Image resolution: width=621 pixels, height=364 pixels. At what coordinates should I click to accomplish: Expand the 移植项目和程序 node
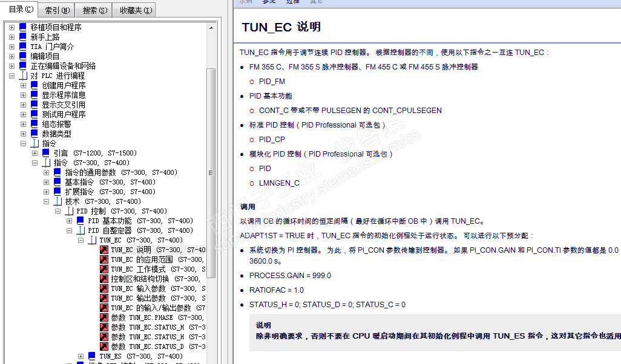pyautogui.click(x=12, y=27)
